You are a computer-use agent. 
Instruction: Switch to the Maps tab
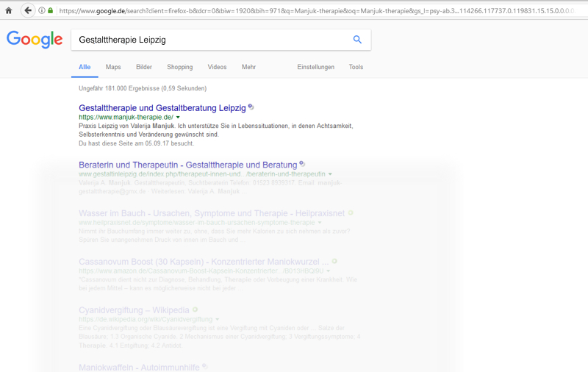point(113,67)
